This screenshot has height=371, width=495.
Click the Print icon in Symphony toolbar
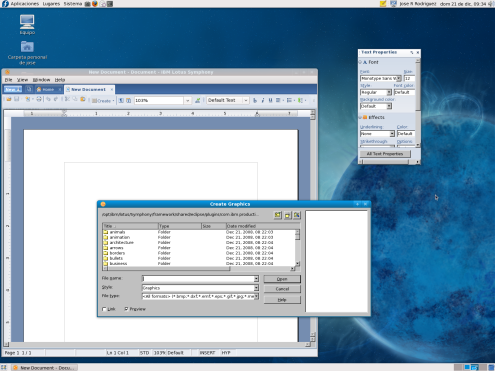39,99
